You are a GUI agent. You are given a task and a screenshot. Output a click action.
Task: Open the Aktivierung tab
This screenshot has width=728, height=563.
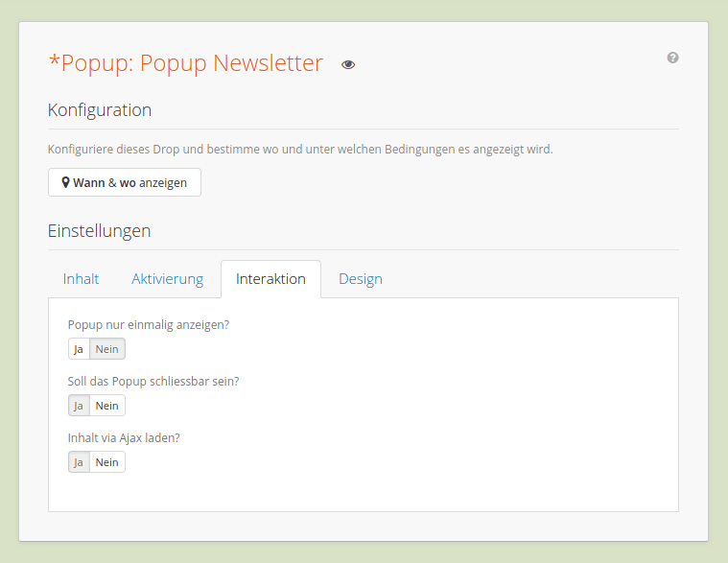point(168,279)
